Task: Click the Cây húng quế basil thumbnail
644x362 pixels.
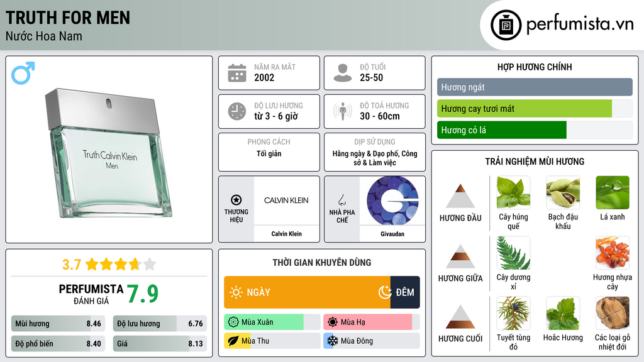Action: (x=513, y=192)
